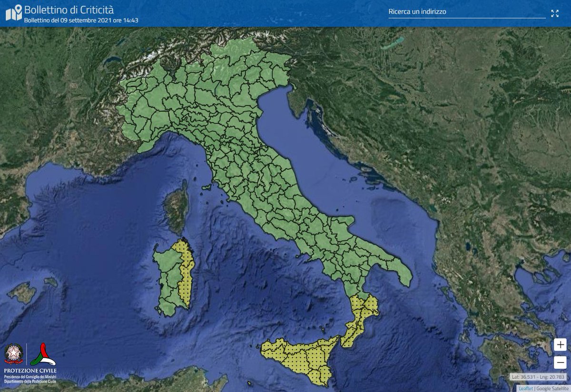
Task: Zoom out with the minus button
Action: pyautogui.click(x=561, y=362)
